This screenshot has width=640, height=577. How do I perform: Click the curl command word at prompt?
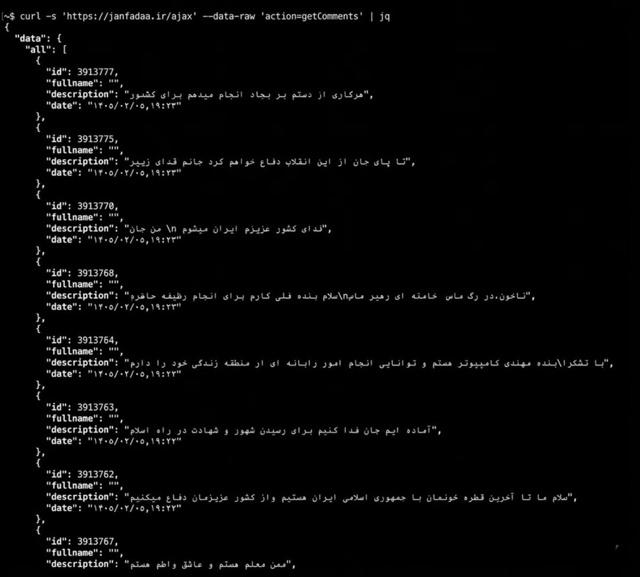pos(30,16)
